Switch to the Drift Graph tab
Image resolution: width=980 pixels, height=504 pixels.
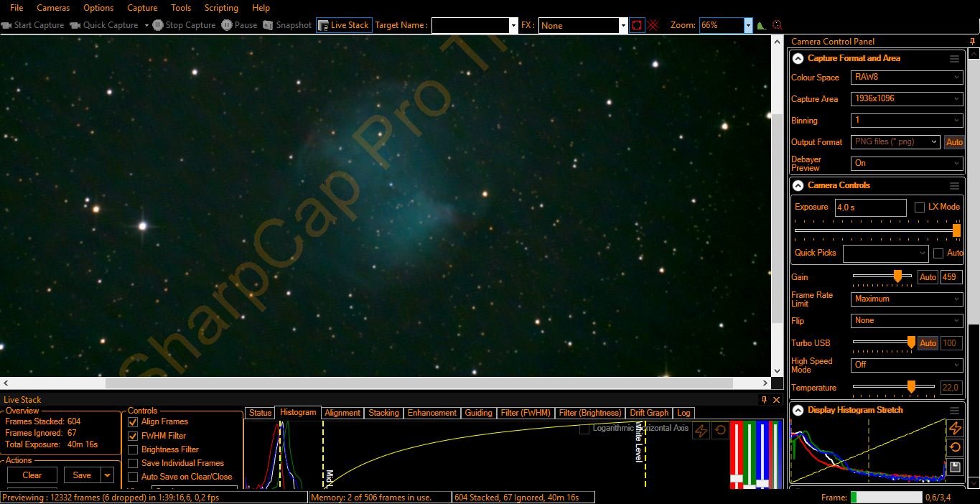tap(649, 413)
